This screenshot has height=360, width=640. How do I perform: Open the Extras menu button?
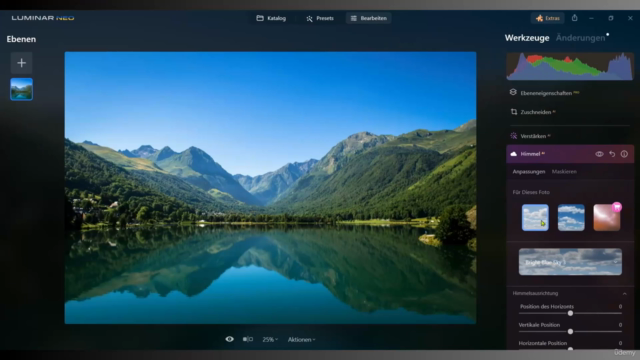(547, 18)
